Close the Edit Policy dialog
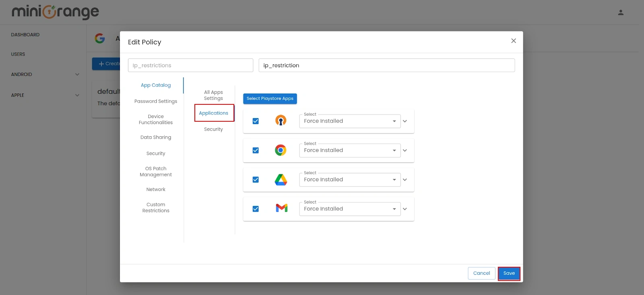The height and width of the screenshot is (295, 644). tap(514, 41)
